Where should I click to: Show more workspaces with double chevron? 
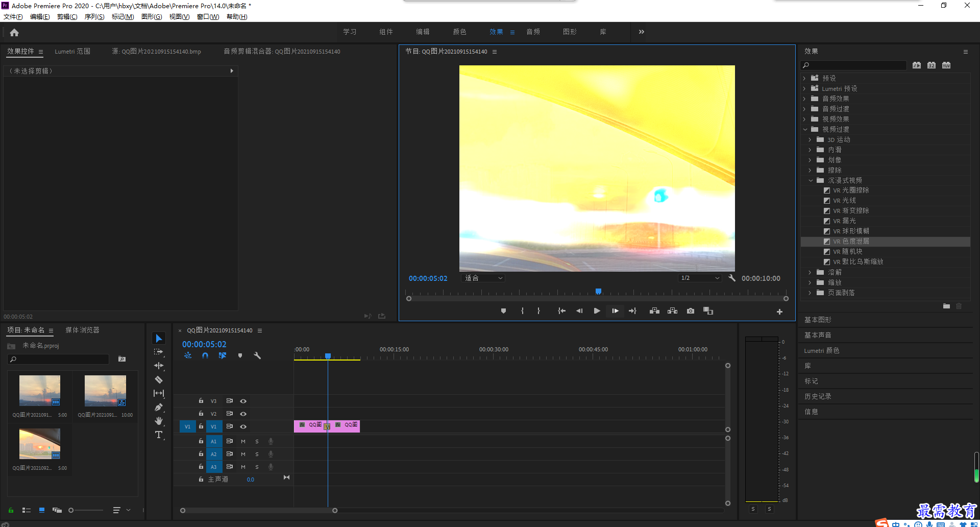[x=642, y=32]
